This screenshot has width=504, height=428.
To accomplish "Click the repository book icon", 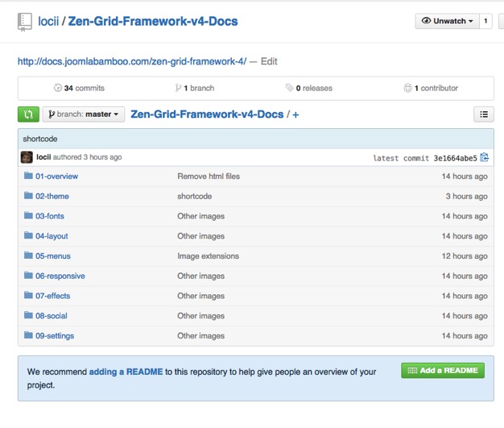I will point(25,23).
